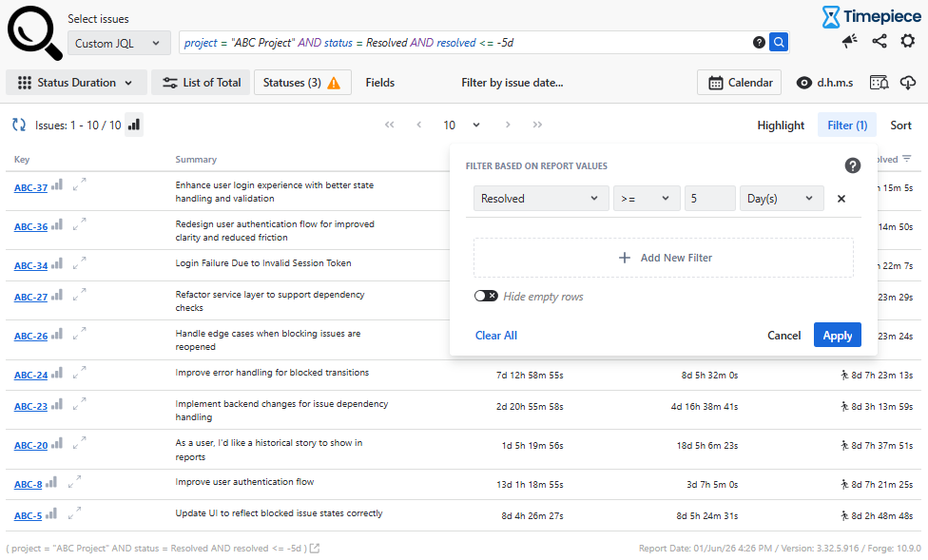Clear All filters link
Screen dimensions: 928x560
click(496, 335)
